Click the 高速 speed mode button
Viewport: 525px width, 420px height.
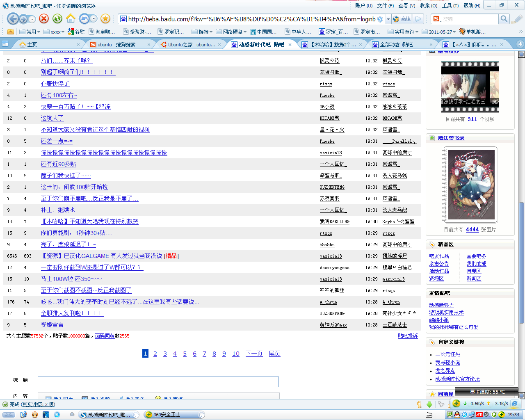click(402, 19)
